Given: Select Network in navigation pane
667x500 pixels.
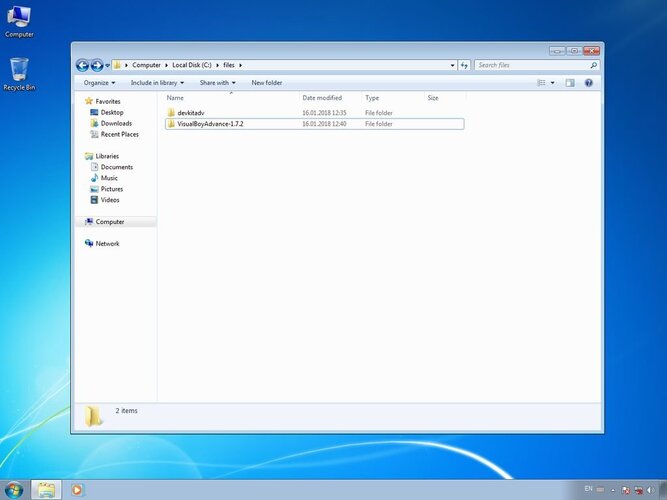Looking at the screenshot, I should [107, 243].
